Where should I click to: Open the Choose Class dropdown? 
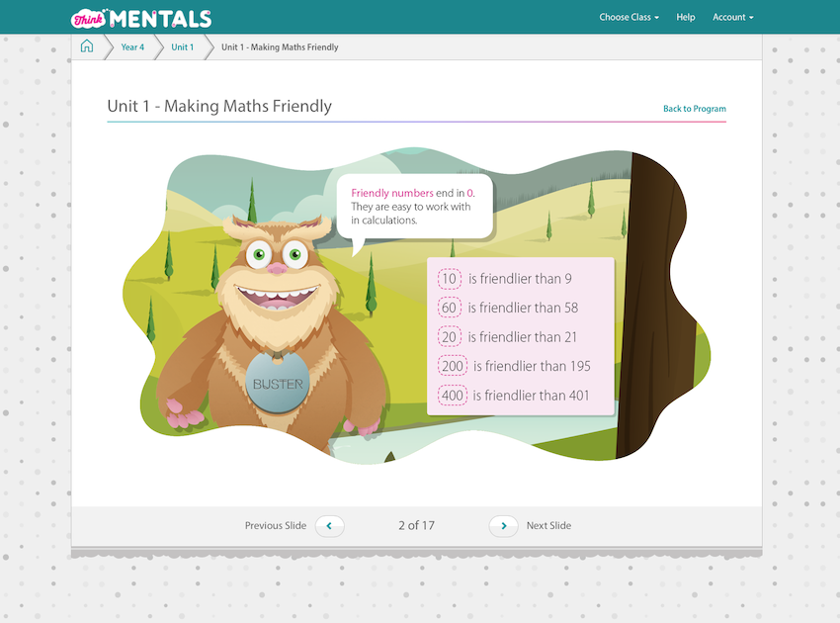coord(629,18)
